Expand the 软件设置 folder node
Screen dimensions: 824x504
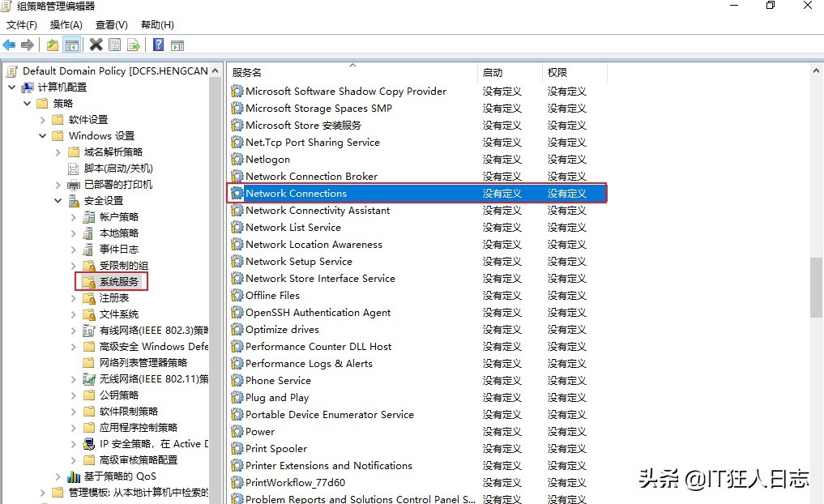point(42,120)
